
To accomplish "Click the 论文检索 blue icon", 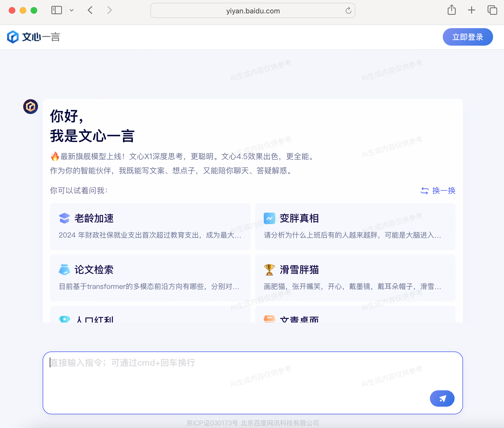I will [x=65, y=269].
